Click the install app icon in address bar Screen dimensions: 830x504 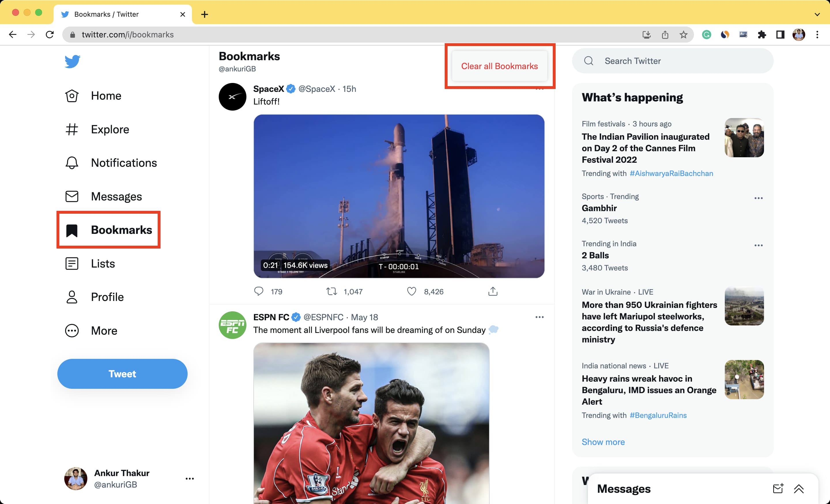646,35
